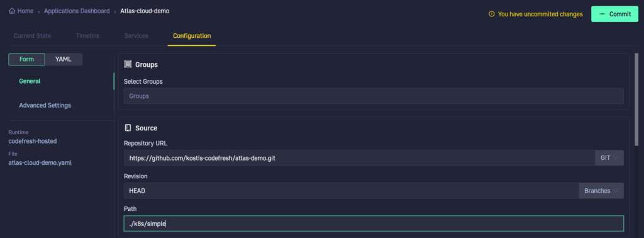
Task: Select the Configuration tab
Action: 192,36
